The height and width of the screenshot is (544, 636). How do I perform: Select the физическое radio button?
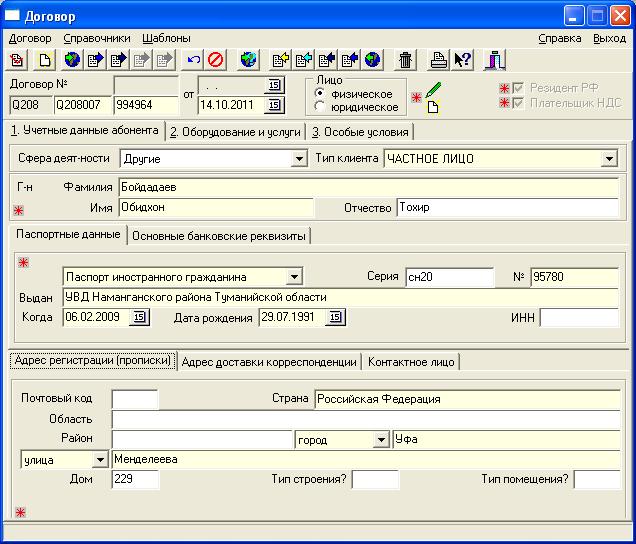(320, 93)
